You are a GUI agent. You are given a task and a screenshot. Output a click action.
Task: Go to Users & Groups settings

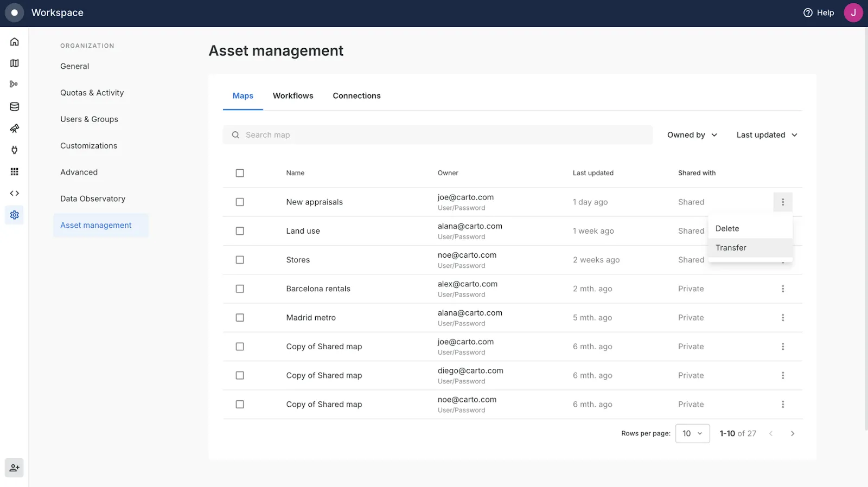(89, 119)
